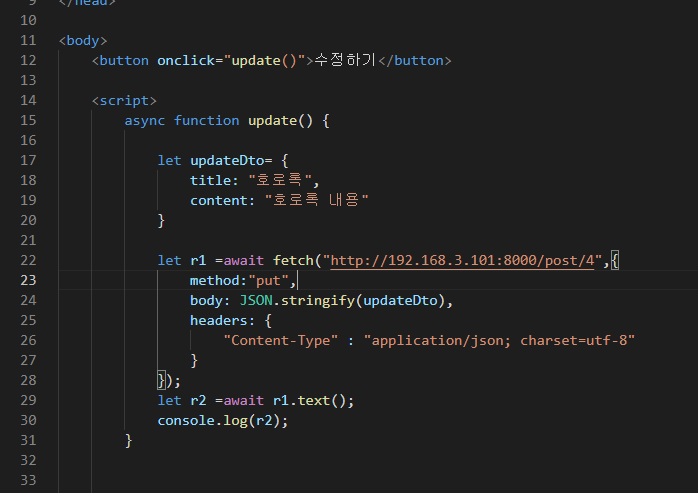Click the closing brace on line 20

(x=161, y=220)
